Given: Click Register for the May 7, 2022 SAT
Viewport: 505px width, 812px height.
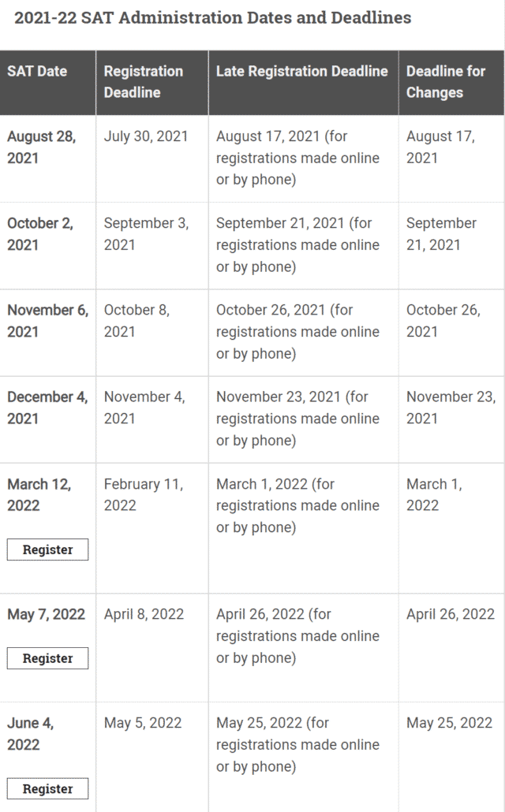Looking at the screenshot, I should (47, 658).
